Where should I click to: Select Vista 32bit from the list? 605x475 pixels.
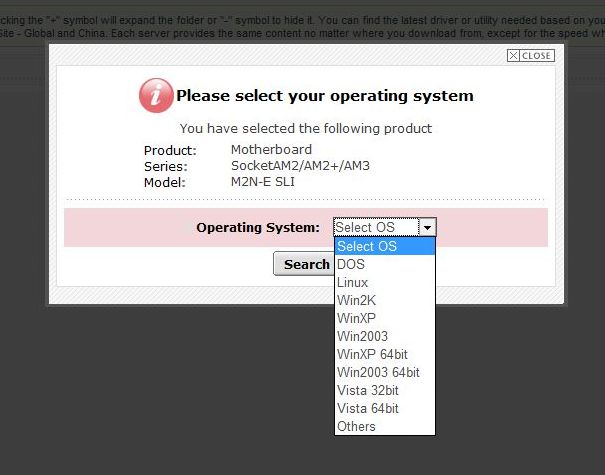click(x=385, y=390)
